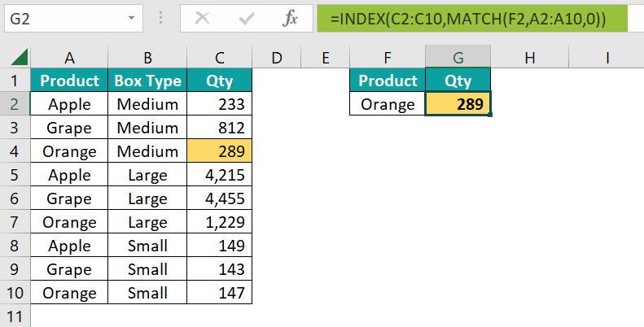Select row 10 header

click(15, 293)
